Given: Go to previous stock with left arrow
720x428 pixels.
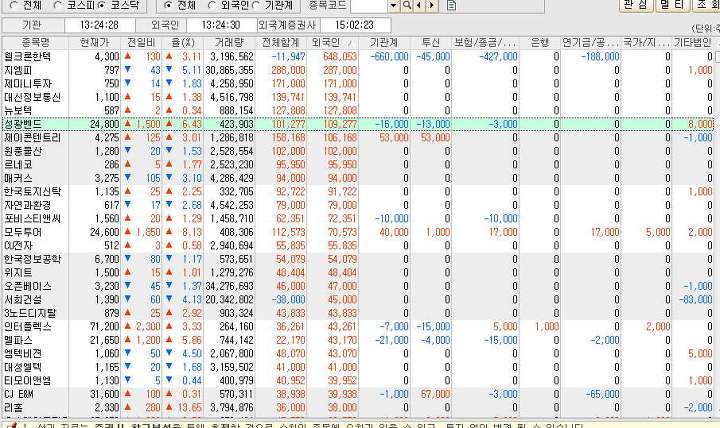Looking at the screenshot, I should pyautogui.click(x=419, y=6).
